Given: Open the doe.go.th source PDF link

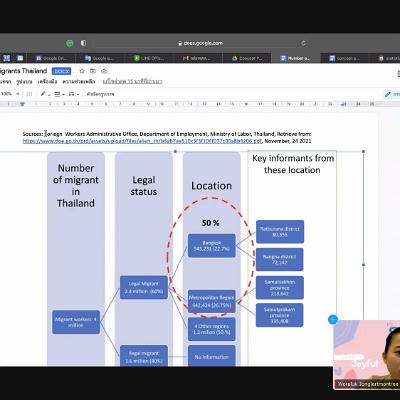Looking at the screenshot, I should (x=142, y=141).
